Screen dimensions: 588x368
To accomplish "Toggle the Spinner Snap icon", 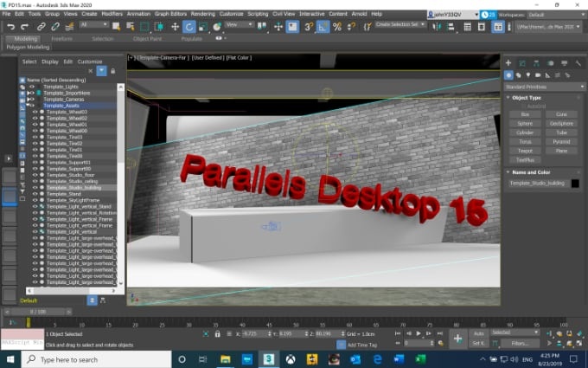I will [351, 27].
